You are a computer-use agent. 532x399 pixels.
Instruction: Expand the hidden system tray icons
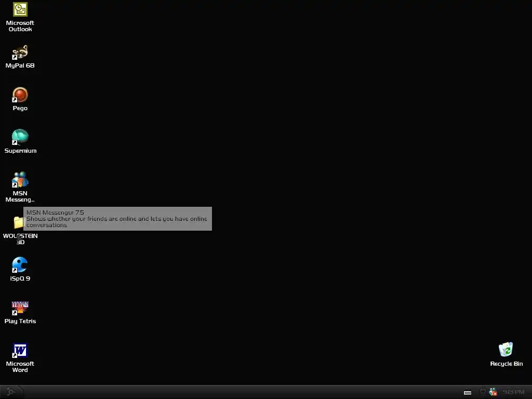click(483, 392)
